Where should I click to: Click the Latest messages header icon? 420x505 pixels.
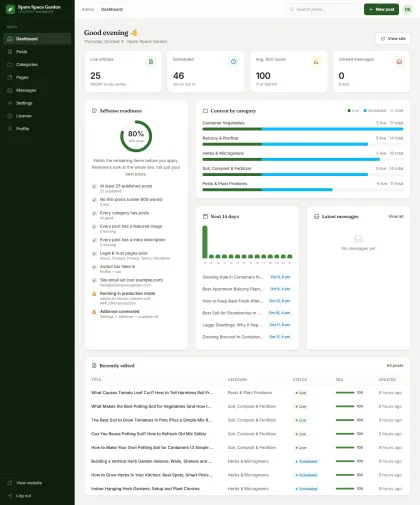[x=316, y=216]
